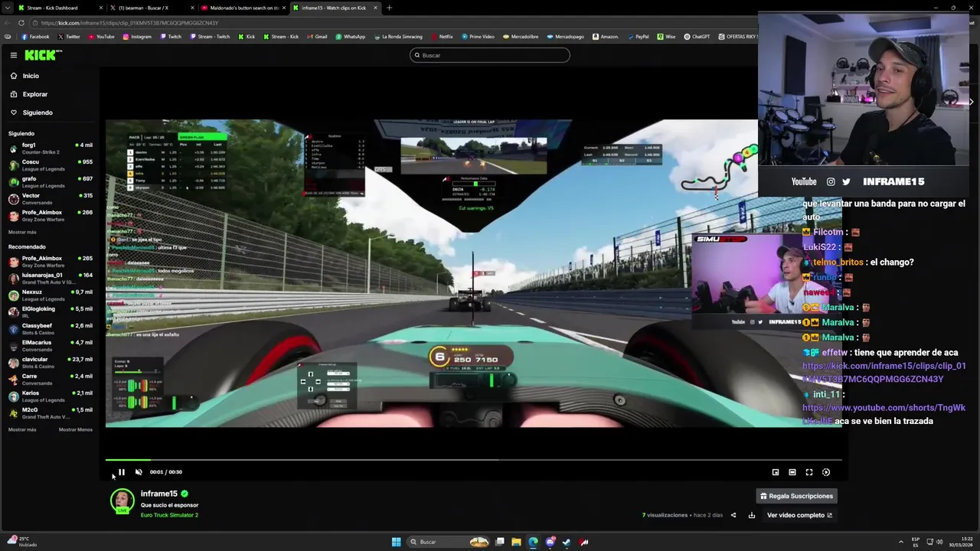This screenshot has height=551, width=980.
Task: Open Prime Video bookmark
Action: (x=477, y=37)
